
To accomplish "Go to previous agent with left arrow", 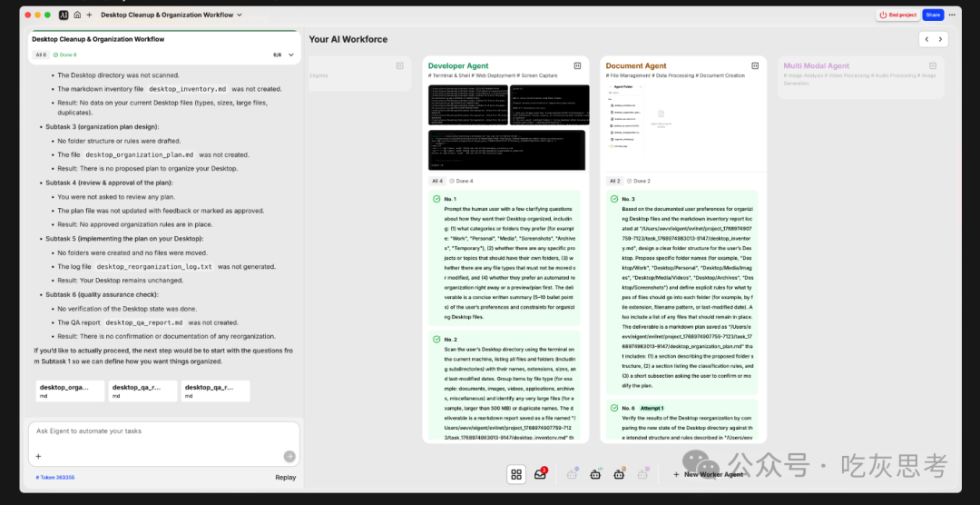I will [x=926, y=39].
